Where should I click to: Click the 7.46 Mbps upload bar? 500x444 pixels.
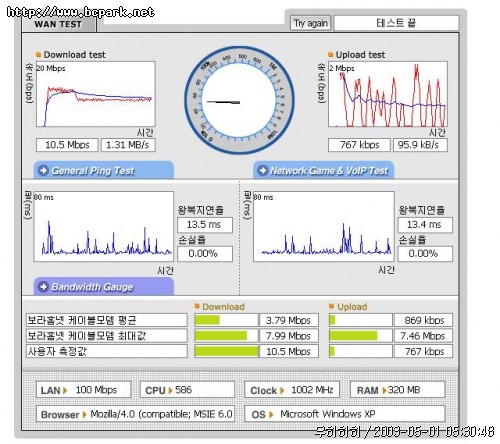(x=360, y=336)
